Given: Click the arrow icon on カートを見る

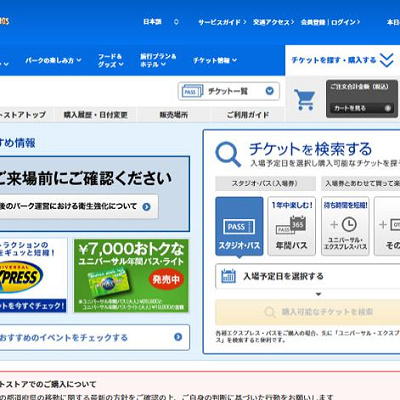Looking at the screenshot, I should [x=387, y=108].
